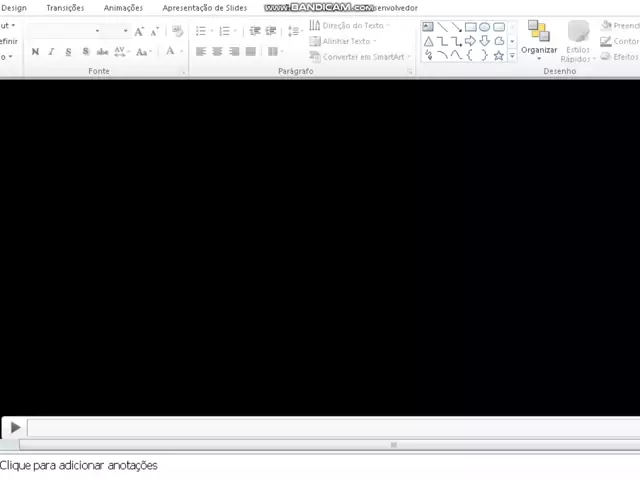Click the video playback progress bar

[x=333, y=428]
